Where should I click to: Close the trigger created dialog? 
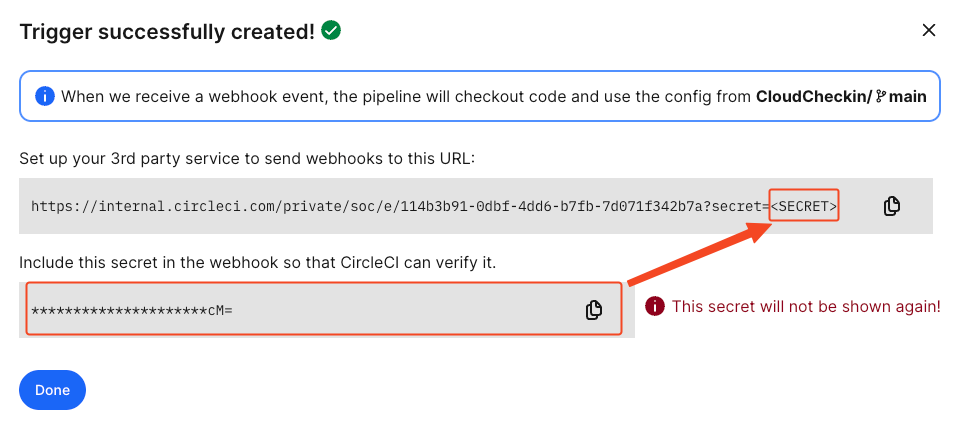point(929,31)
